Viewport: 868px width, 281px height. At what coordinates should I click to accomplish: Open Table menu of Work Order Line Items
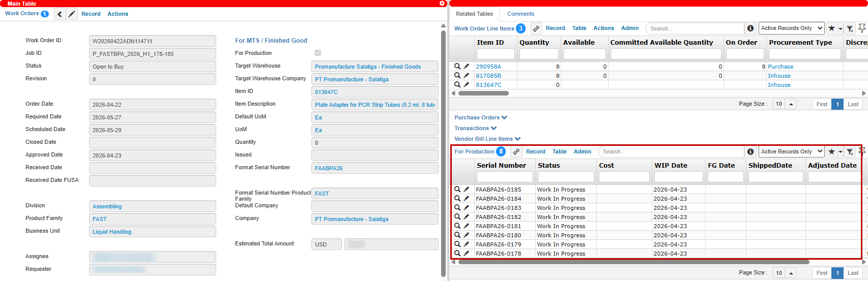point(579,28)
